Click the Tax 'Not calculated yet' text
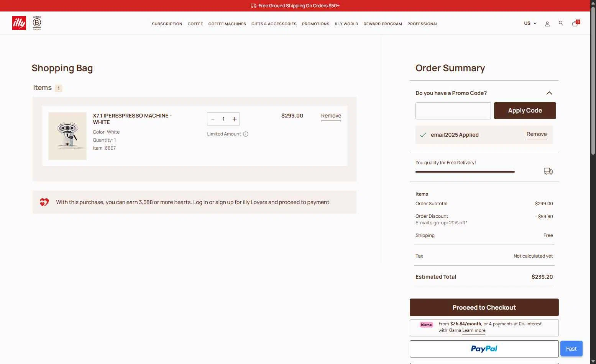The width and height of the screenshot is (596, 364). tap(533, 256)
